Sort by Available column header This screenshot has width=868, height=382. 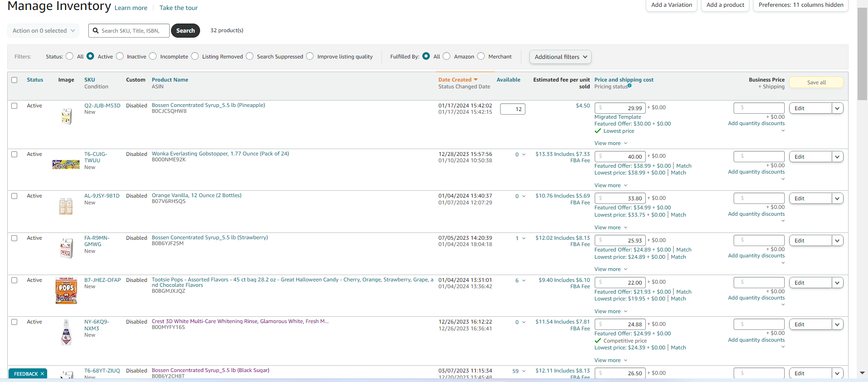click(508, 80)
